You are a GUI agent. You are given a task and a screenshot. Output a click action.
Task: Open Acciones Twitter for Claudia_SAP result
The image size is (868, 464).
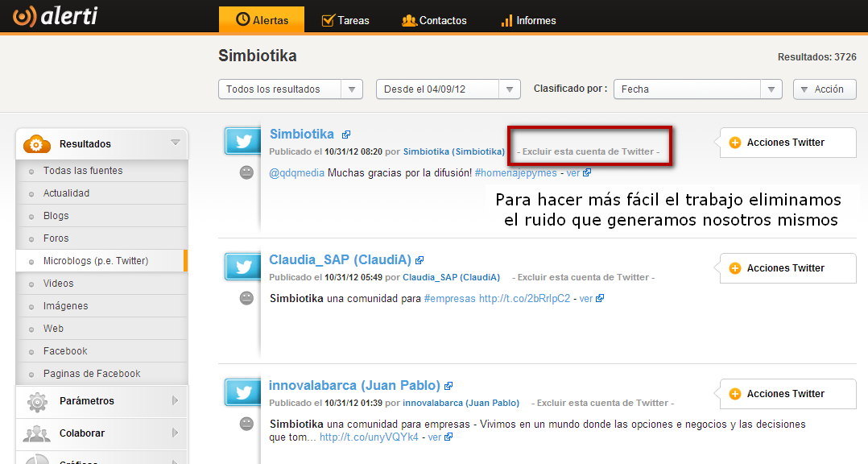[x=787, y=268]
